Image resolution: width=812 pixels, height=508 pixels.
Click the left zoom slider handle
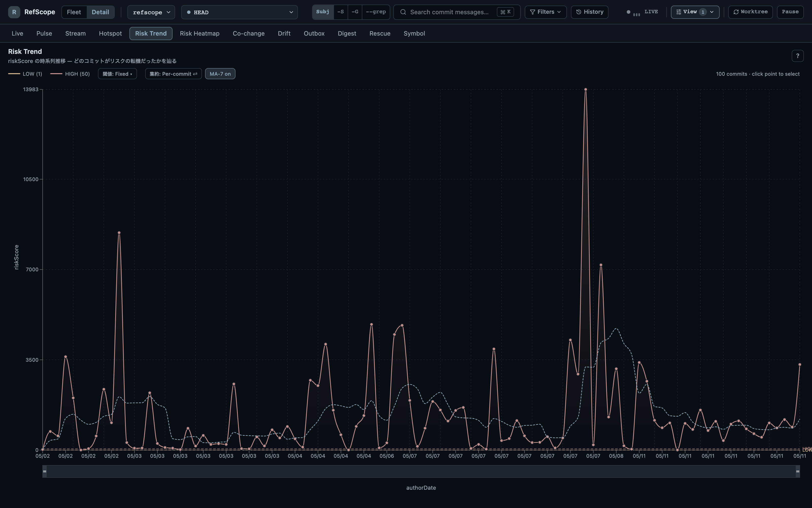44,471
